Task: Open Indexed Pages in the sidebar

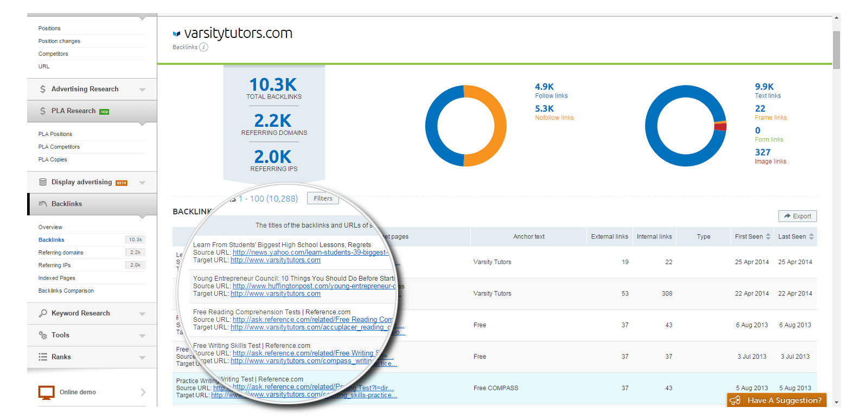Action: (x=57, y=278)
